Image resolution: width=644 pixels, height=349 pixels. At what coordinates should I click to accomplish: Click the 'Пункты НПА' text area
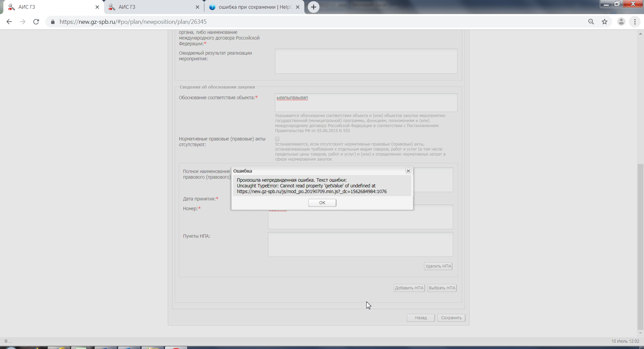pos(360,245)
